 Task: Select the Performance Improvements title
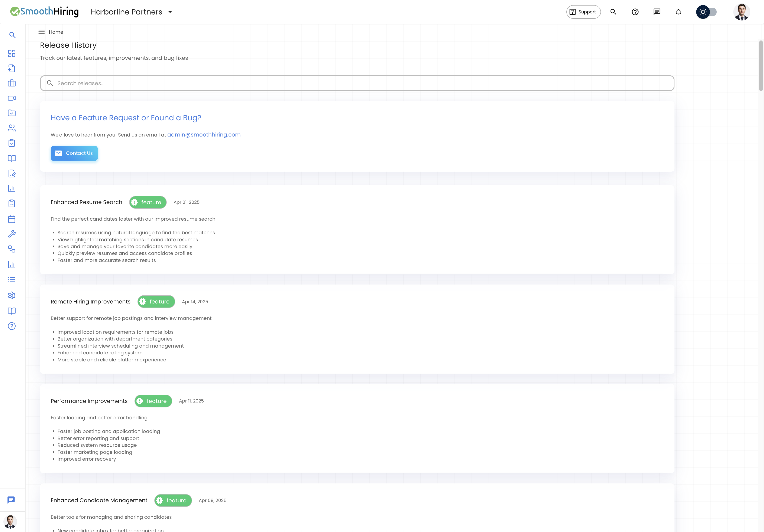[x=89, y=401]
